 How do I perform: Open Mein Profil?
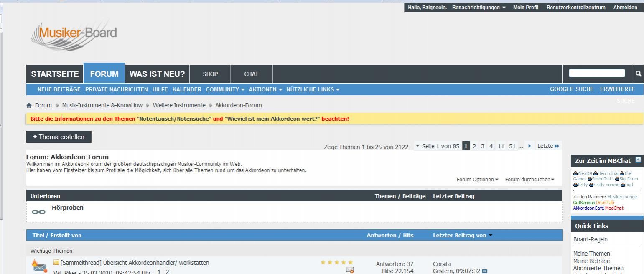[x=526, y=8]
